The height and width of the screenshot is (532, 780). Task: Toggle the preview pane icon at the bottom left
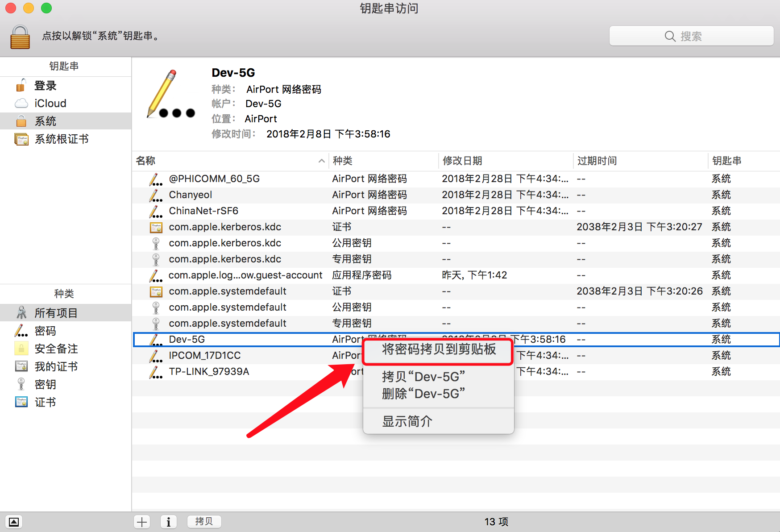pos(14,522)
